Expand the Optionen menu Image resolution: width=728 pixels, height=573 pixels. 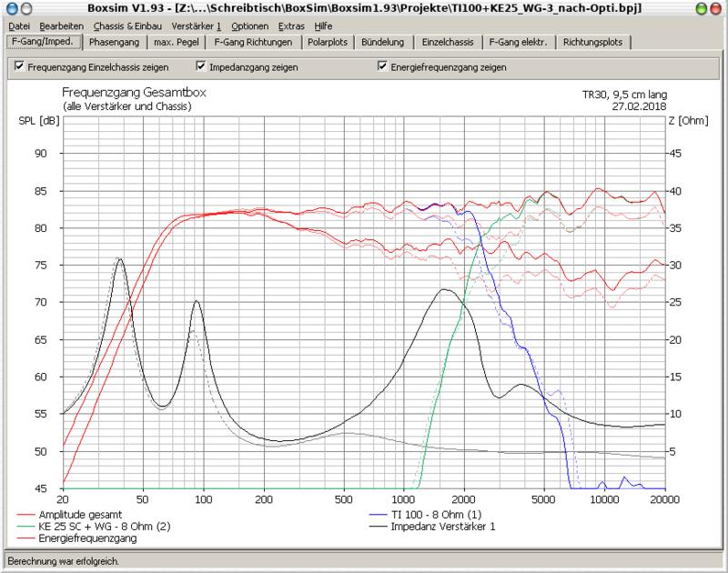pyautogui.click(x=249, y=26)
